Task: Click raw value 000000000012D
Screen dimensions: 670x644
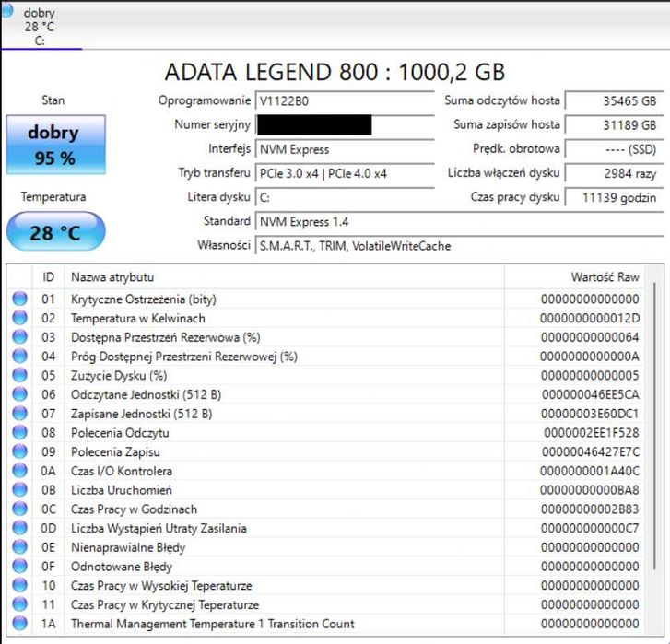Action: [x=590, y=318]
